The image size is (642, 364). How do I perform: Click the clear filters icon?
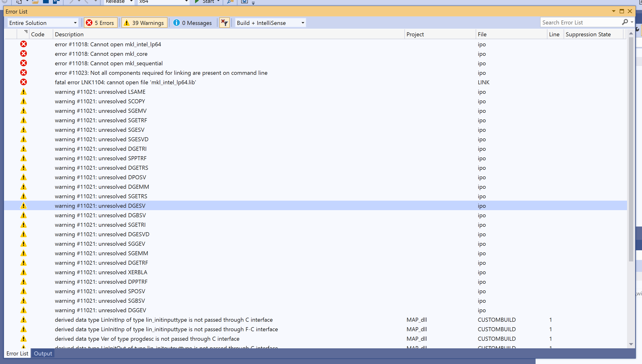point(224,23)
